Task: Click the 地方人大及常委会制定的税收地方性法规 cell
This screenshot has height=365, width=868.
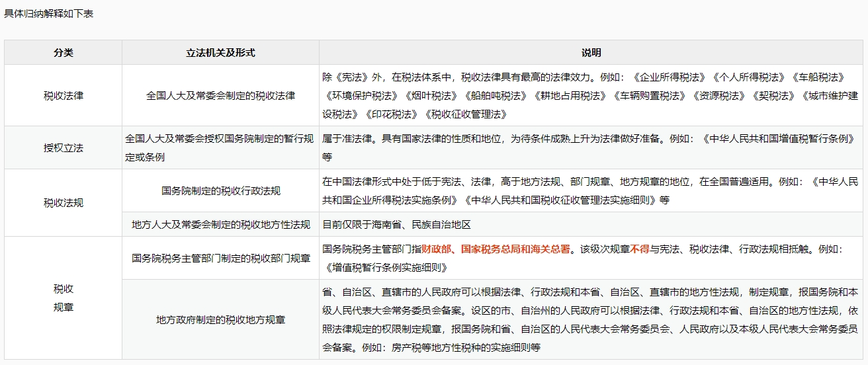Action: pos(220,224)
